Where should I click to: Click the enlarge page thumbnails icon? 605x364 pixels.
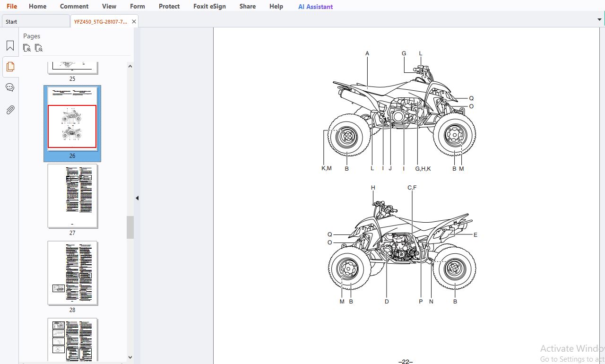[x=27, y=48]
